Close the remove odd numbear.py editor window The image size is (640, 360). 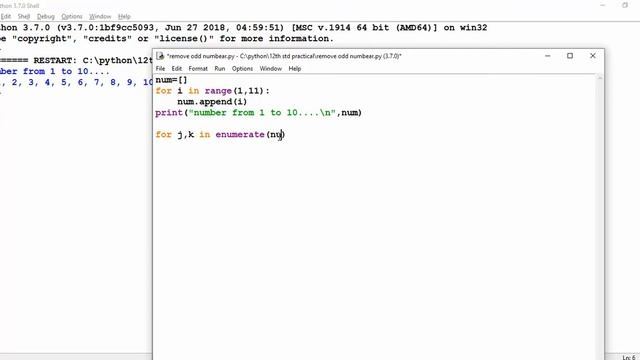[x=593, y=56]
